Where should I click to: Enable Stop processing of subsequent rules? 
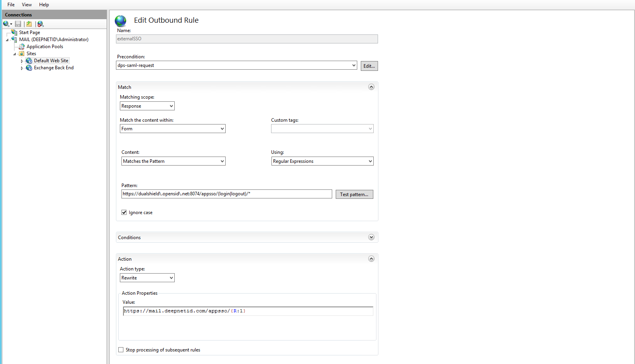click(121, 350)
